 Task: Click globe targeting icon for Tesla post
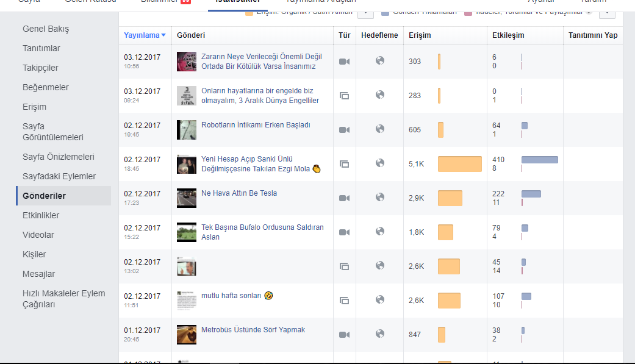(380, 197)
